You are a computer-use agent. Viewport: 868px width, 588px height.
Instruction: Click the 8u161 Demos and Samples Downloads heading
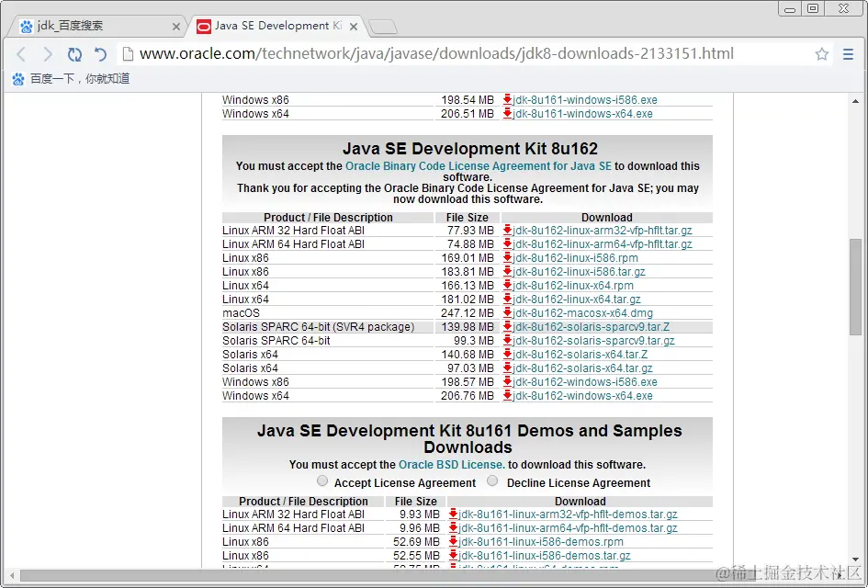(469, 438)
